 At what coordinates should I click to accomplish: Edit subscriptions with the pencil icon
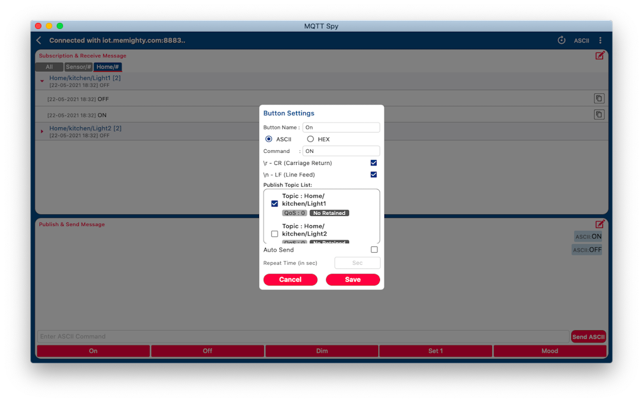coord(600,56)
